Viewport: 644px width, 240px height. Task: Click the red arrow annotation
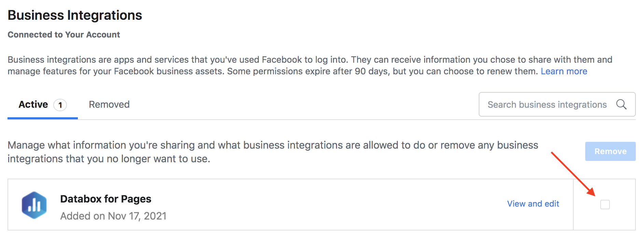click(573, 174)
